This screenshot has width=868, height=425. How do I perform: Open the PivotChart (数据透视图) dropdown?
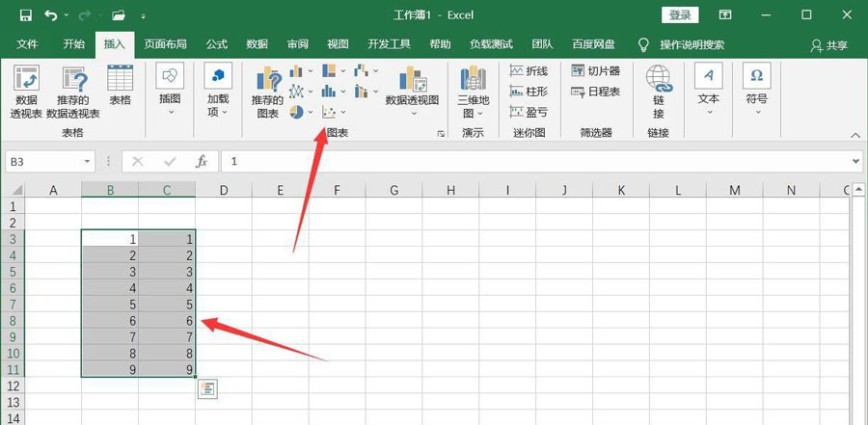pyautogui.click(x=412, y=112)
